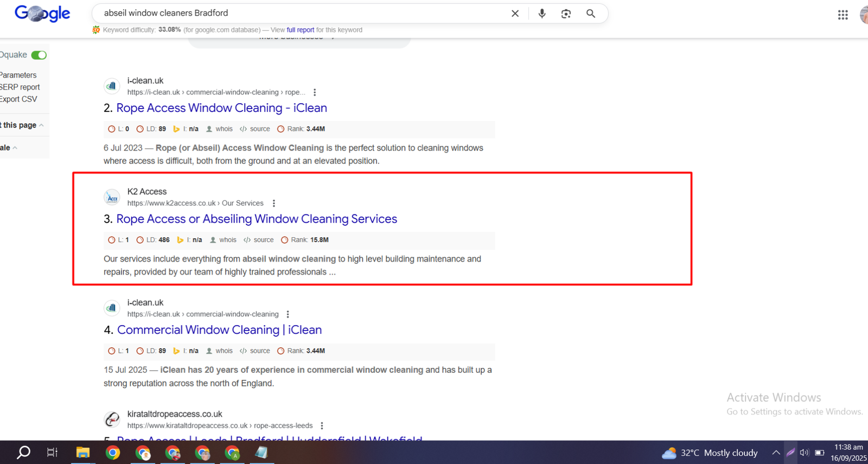Open three-dot menu for K2 Access result
The image size is (868, 464).
(274, 204)
